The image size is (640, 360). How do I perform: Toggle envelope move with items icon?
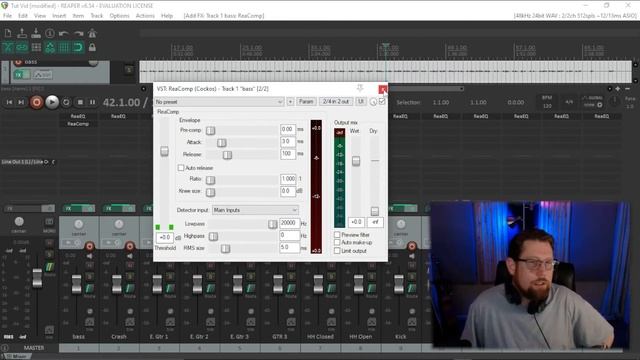pos(50,47)
